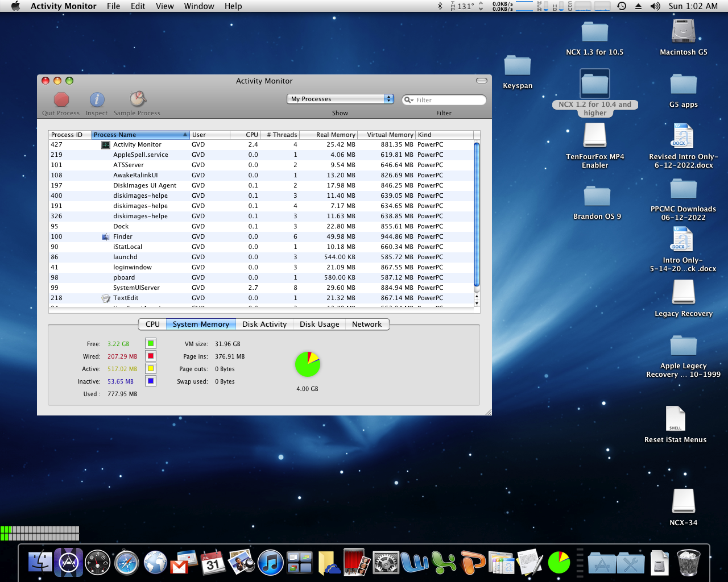The image size is (728, 582).
Task: Open Spaces from the Dock
Action: [x=299, y=563]
